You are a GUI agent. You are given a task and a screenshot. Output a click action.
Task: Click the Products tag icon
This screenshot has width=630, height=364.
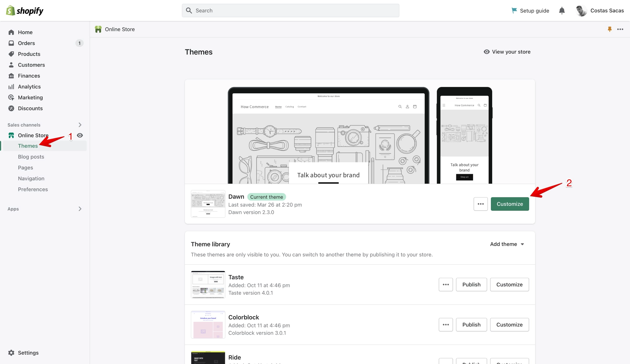[x=11, y=54]
